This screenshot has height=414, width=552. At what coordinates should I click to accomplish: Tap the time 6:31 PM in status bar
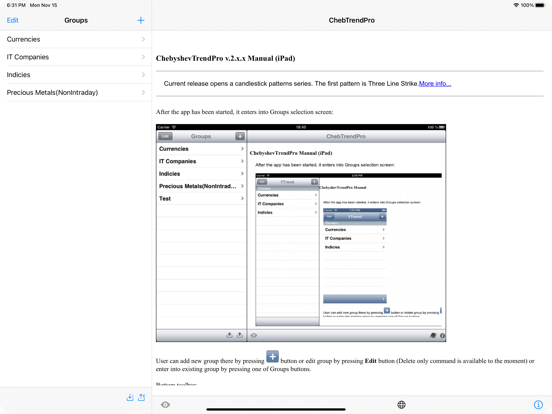16,5
